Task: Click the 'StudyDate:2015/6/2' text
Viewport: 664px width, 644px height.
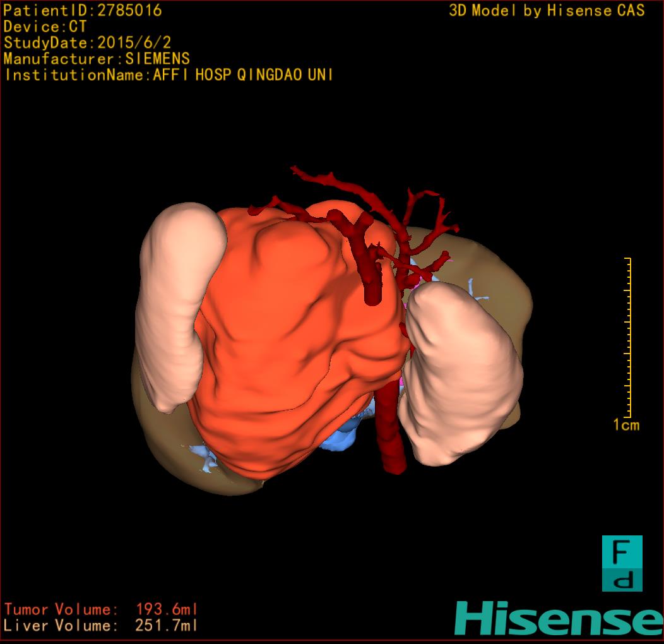Action: (87, 43)
